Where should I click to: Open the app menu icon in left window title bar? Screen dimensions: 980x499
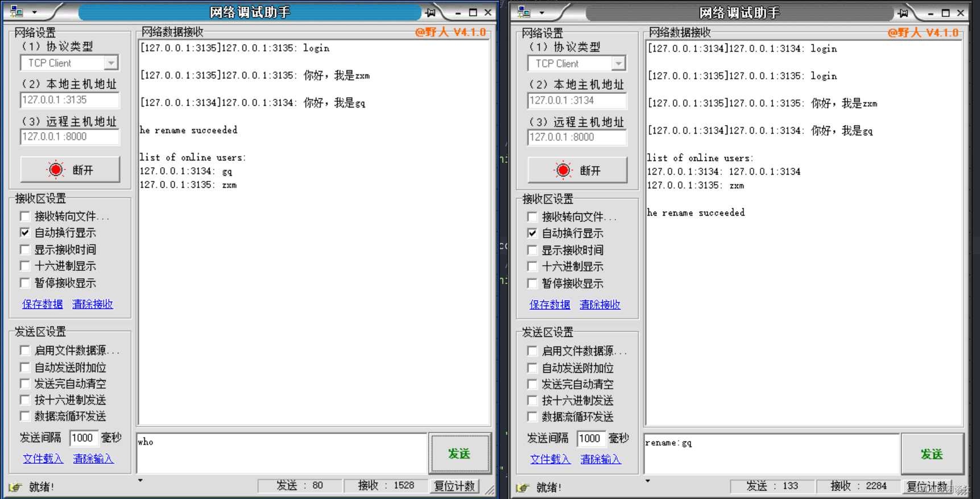click(16, 11)
